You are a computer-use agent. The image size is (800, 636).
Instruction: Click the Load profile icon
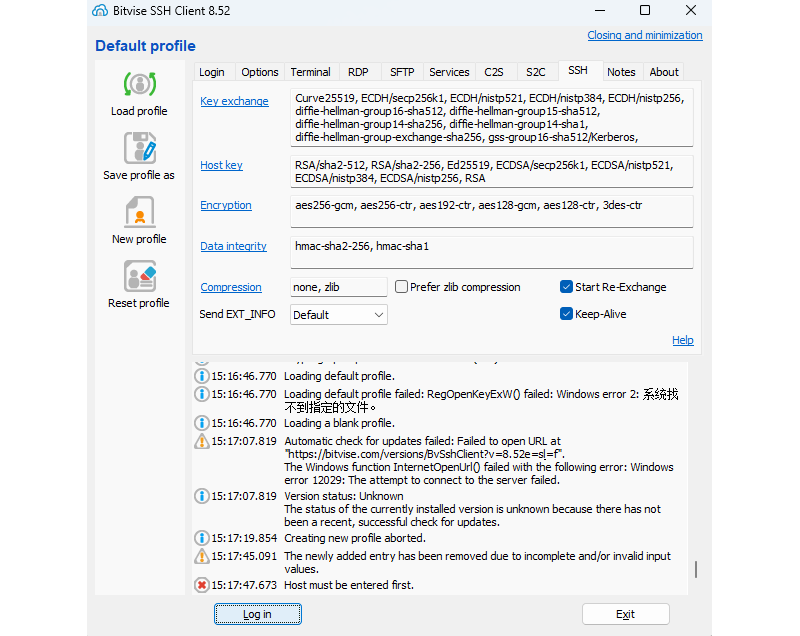click(x=139, y=84)
